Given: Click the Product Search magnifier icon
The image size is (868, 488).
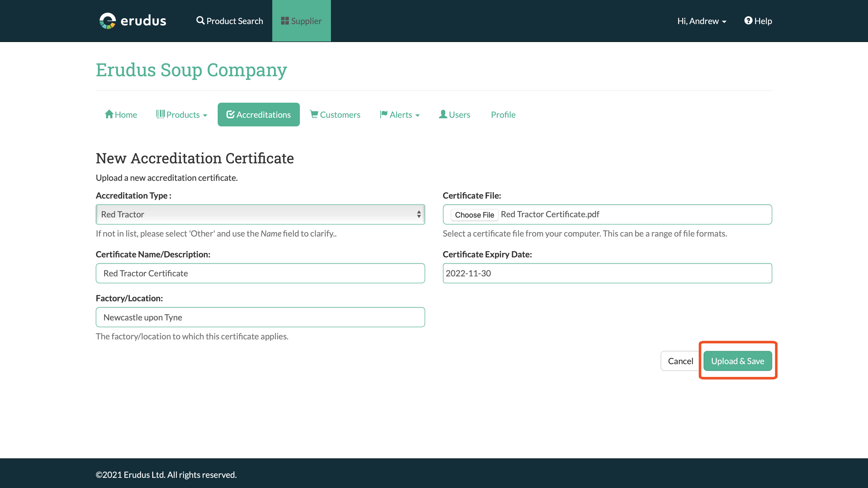Looking at the screenshot, I should pos(200,21).
